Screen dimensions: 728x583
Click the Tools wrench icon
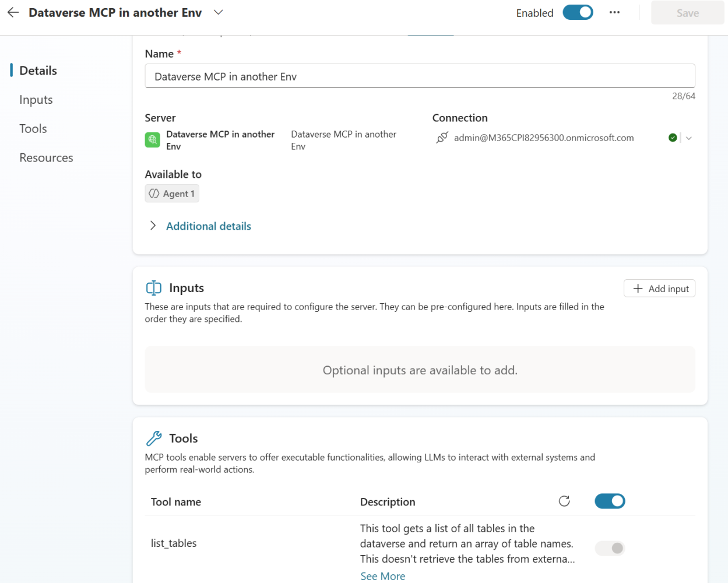click(x=154, y=438)
